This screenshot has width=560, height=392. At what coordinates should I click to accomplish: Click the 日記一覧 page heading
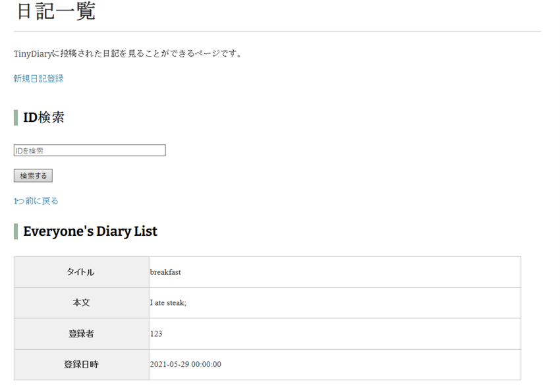(x=55, y=11)
